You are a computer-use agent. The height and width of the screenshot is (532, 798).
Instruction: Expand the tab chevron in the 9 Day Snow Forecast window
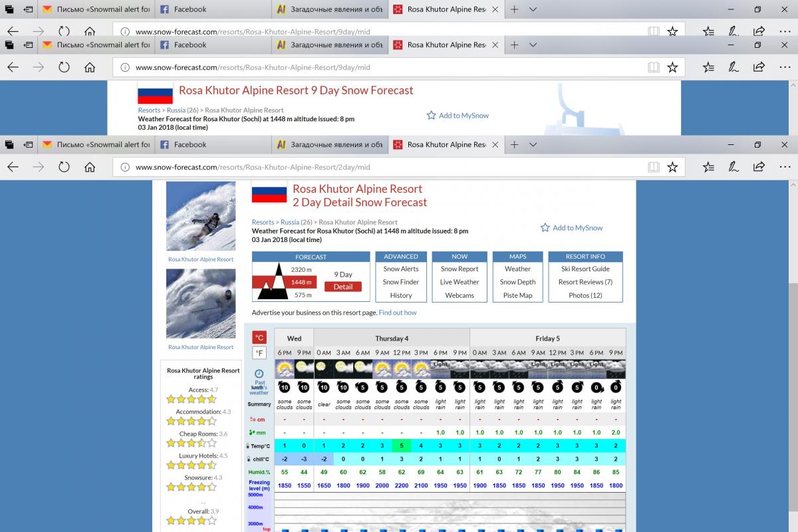533,45
